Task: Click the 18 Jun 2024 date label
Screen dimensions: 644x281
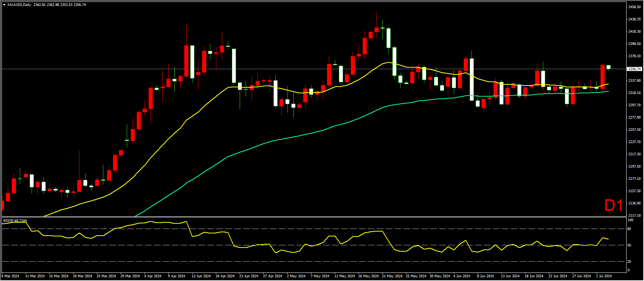Action: click(x=534, y=276)
